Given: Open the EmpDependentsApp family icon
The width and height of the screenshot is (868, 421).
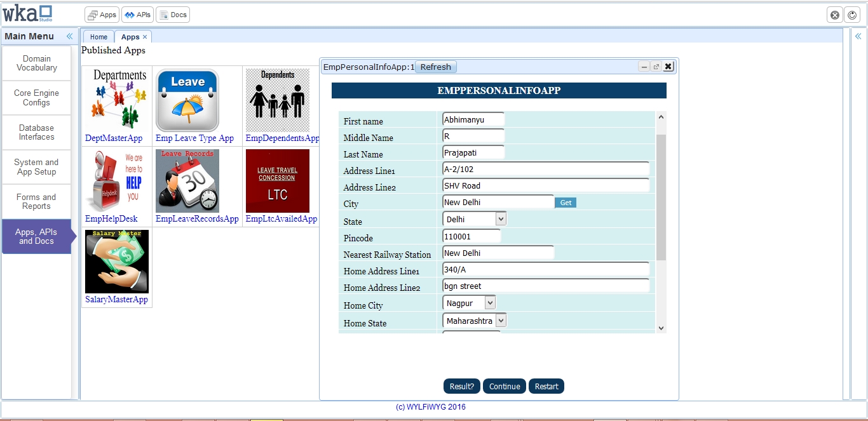Looking at the screenshot, I should [x=278, y=100].
